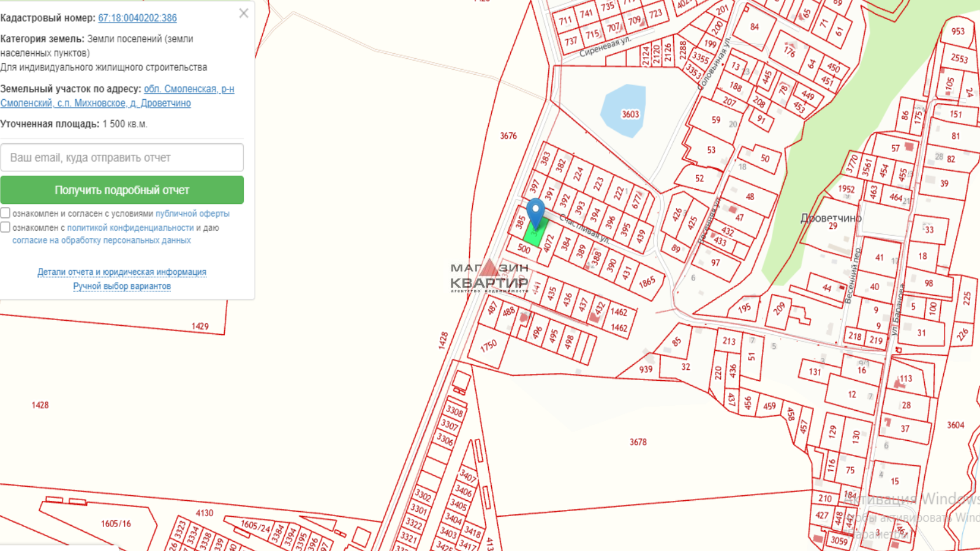Close the parcel info panel
Image resolution: width=980 pixels, height=551 pixels.
tap(243, 13)
